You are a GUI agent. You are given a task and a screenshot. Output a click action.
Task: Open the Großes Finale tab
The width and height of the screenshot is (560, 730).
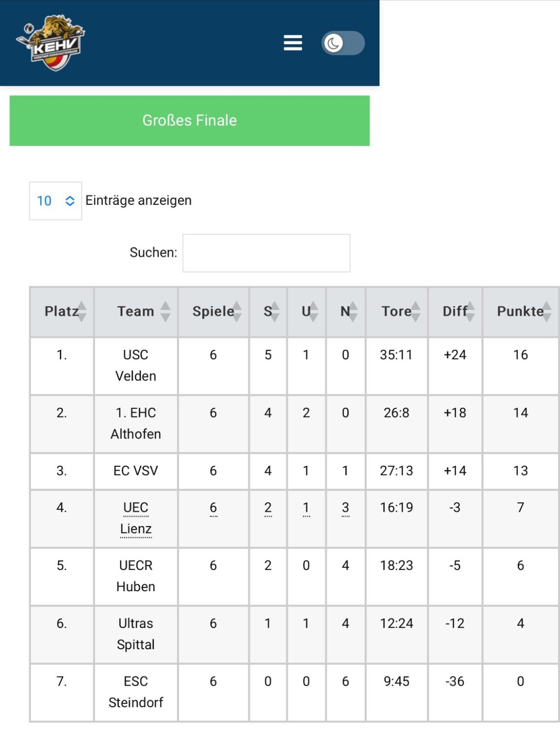(x=190, y=121)
